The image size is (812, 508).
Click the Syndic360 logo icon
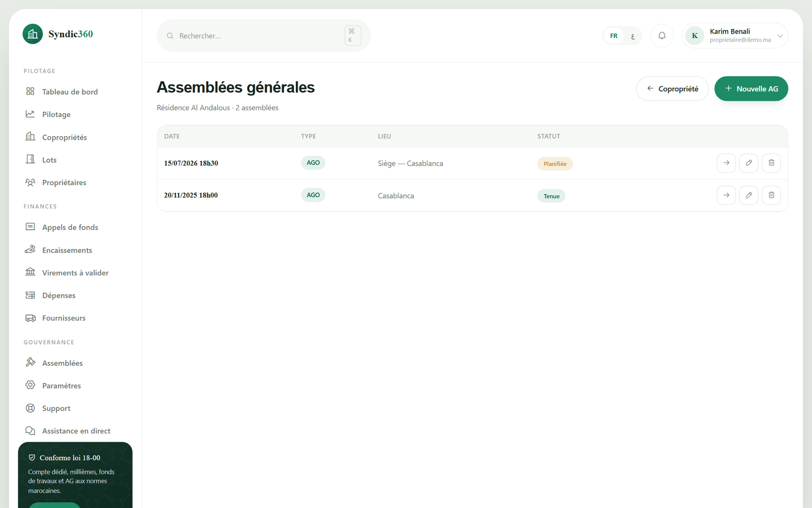pos(32,34)
